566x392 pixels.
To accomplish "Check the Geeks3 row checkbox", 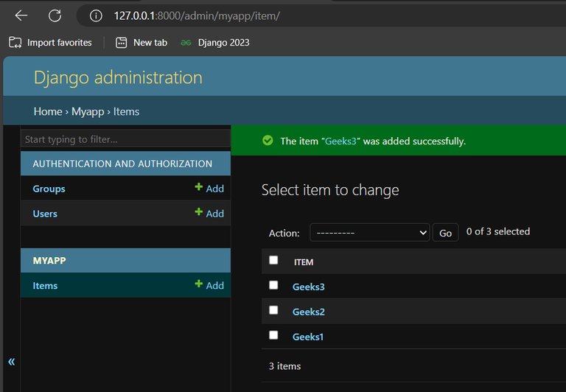I will click(273, 285).
